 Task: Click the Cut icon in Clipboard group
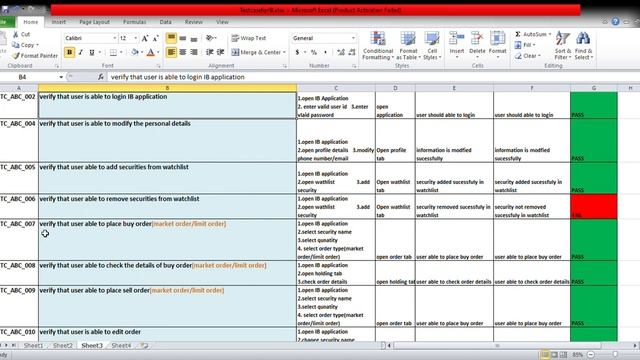pos(16,34)
